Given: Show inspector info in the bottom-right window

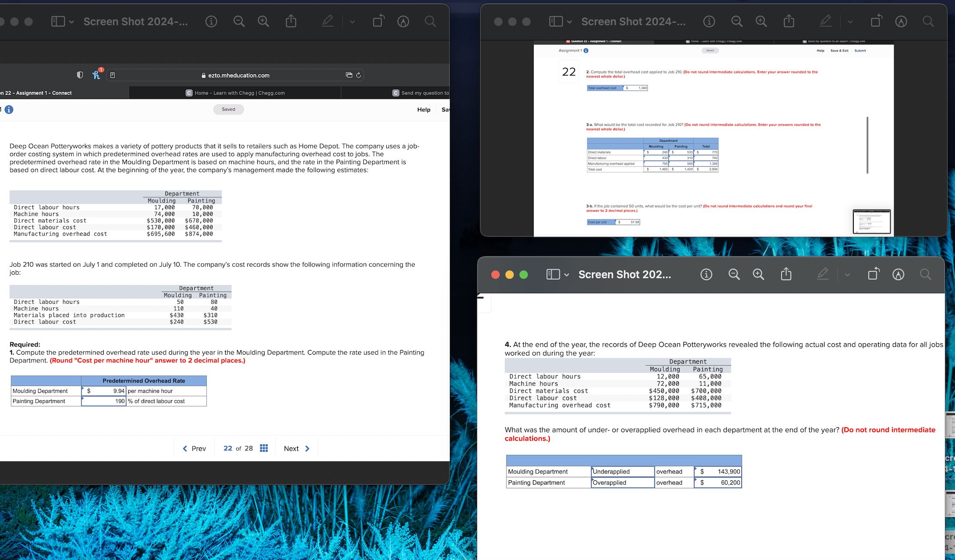Looking at the screenshot, I should coord(706,274).
